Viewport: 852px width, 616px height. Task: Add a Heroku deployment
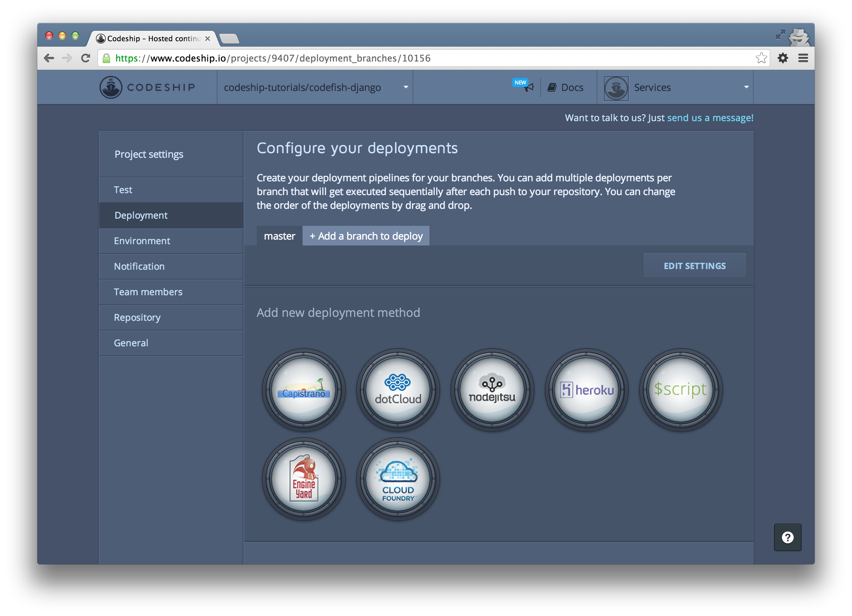[586, 390]
